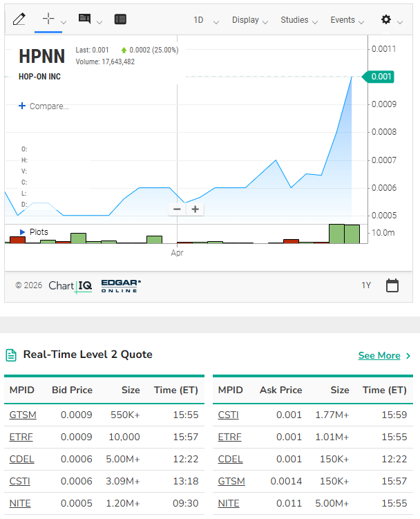Open the Events menu
This screenshot has width=420, height=519.
click(x=347, y=20)
